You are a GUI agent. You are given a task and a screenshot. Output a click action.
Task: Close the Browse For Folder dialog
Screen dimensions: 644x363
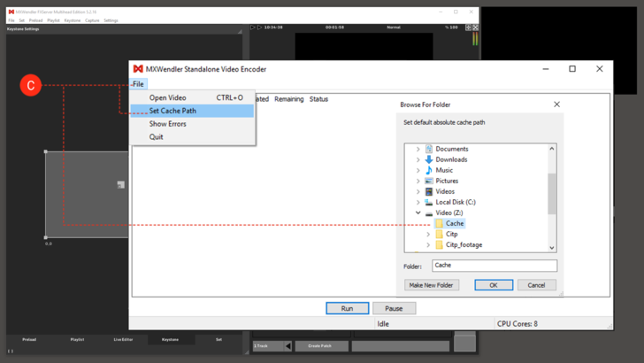pos(556,104)
